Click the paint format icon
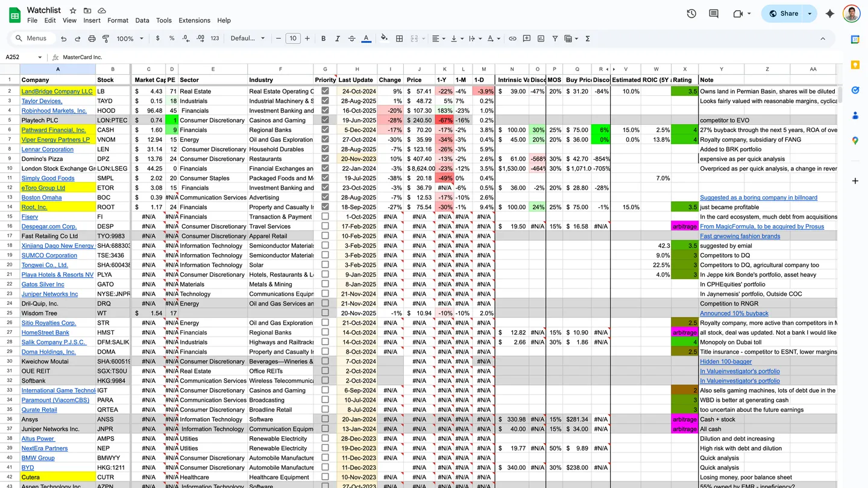The width and height of the screenshot is (868, 488). (x=105, y=39)
